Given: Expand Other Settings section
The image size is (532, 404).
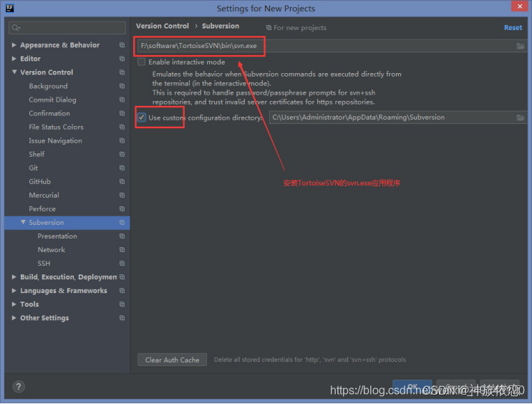Looking at the screenshot, I should click(14, 318).
